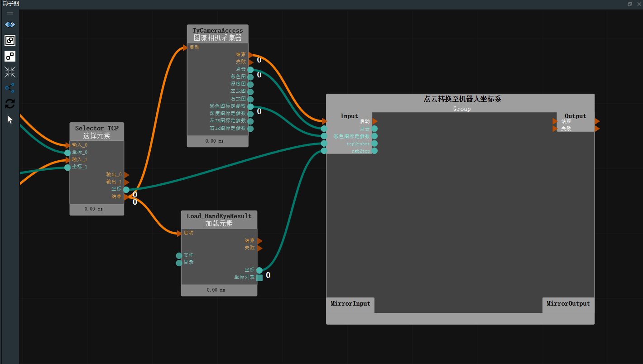
Task: Click the 深度图 output port
Action: (250, 84)
